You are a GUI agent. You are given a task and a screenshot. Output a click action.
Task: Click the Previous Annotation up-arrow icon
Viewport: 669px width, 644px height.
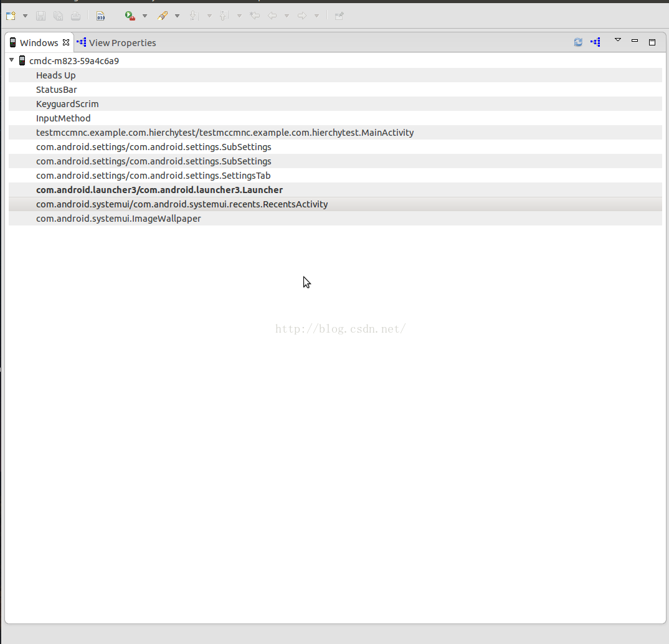[x=224, y=16]
